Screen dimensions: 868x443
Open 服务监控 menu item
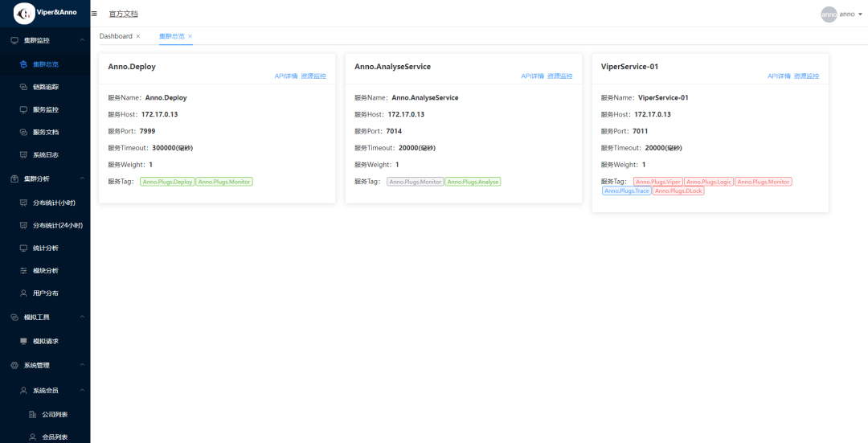45,109
